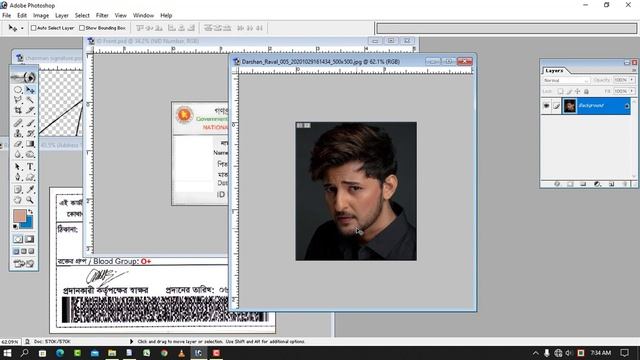640x360 pixels.
Task: Click the blue background color swatch
Action: (x=28, y=223)
